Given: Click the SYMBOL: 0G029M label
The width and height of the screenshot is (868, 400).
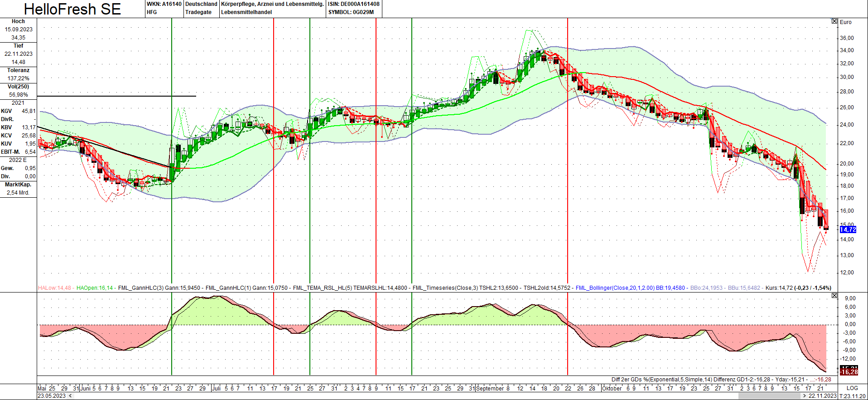Looking at the screenshot, I should coord(351,12).
